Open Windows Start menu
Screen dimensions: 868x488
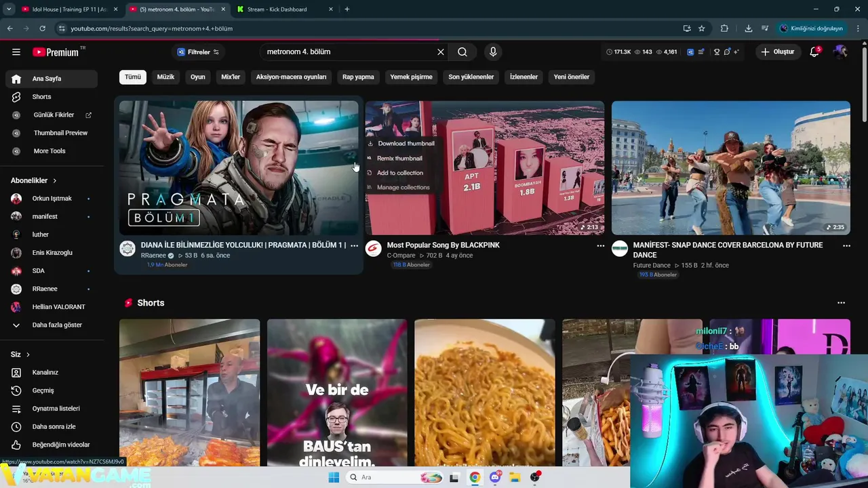[x=334, y=477]
